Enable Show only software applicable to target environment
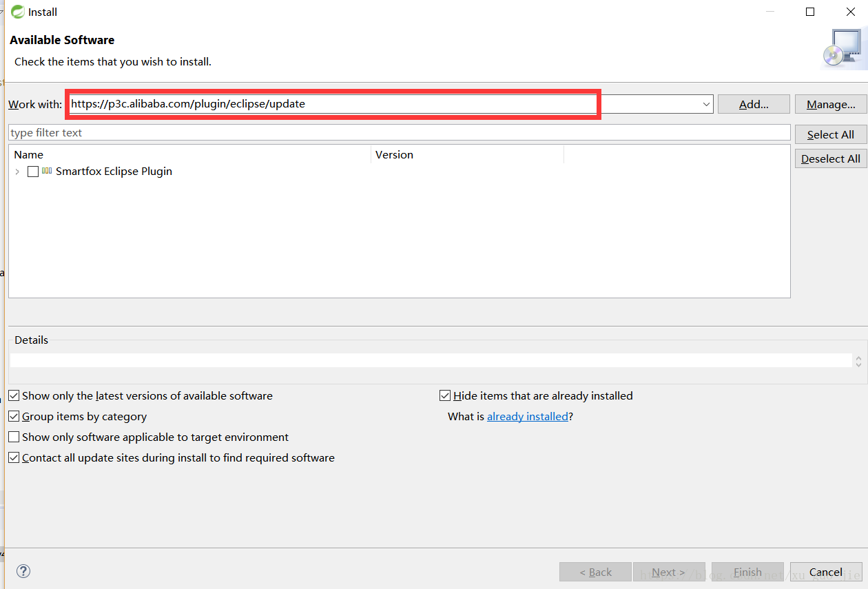868x589 pixels. pyautogui.click(x=14, y=437)
